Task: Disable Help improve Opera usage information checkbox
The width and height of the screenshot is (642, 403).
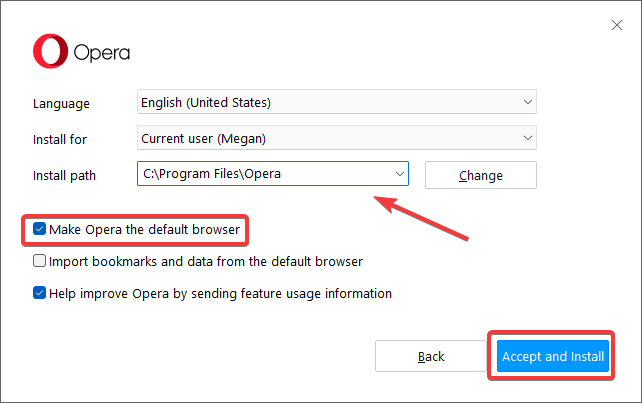Action: 40,293
